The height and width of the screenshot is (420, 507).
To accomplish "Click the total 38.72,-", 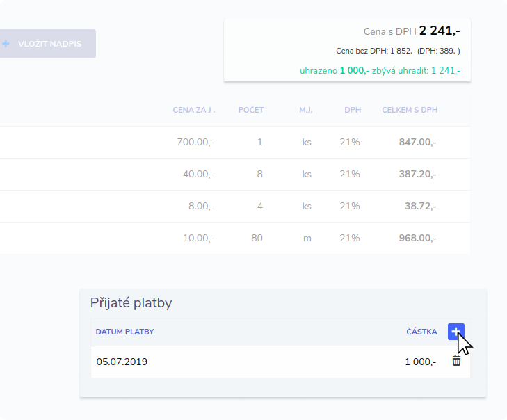I will pyautogui.click(x=420, y=206).
